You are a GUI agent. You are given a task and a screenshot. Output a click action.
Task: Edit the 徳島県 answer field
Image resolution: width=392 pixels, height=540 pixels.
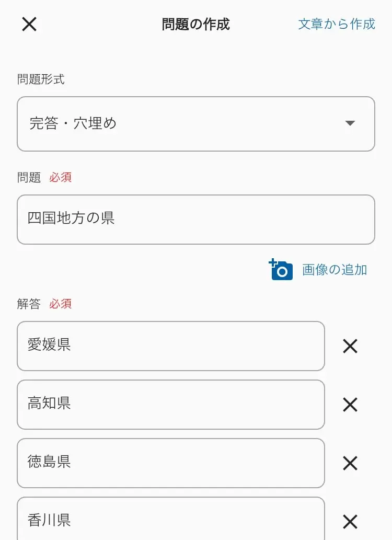coord(171,463)
